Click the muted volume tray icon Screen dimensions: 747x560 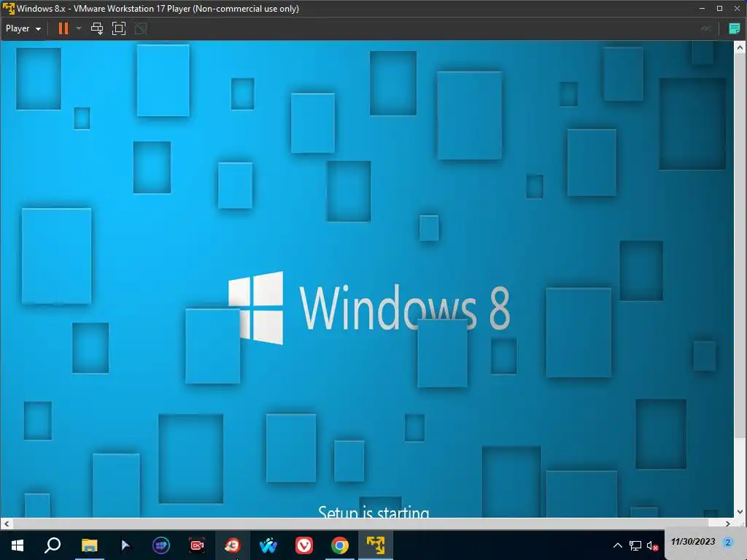[652, 545]
